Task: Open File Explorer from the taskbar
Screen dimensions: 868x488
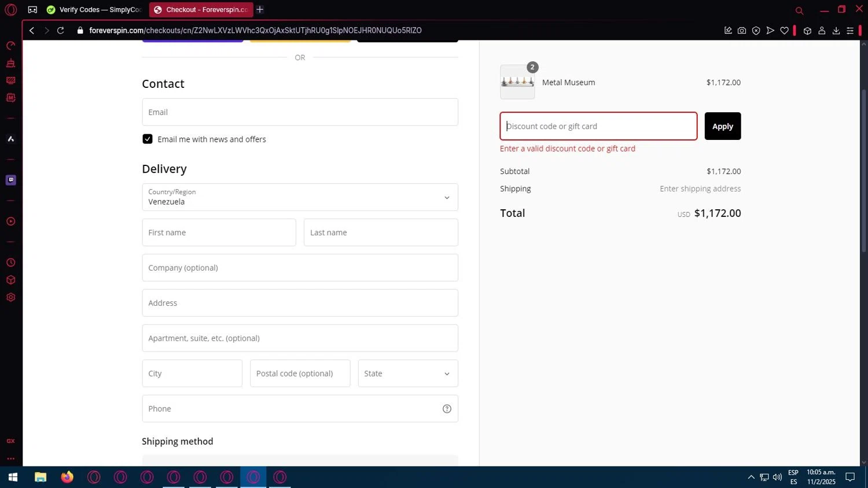Action: (41, 477)
